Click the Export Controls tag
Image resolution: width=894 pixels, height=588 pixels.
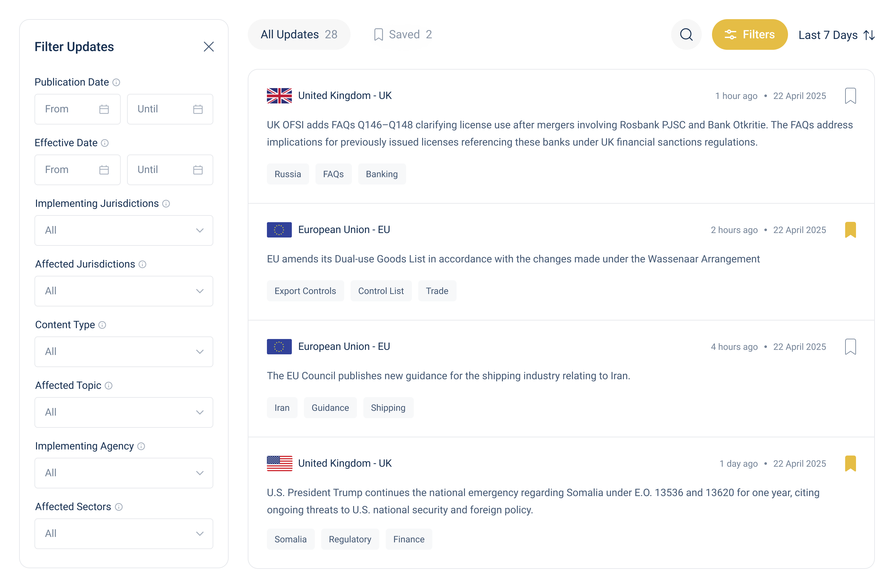[305, 291]
